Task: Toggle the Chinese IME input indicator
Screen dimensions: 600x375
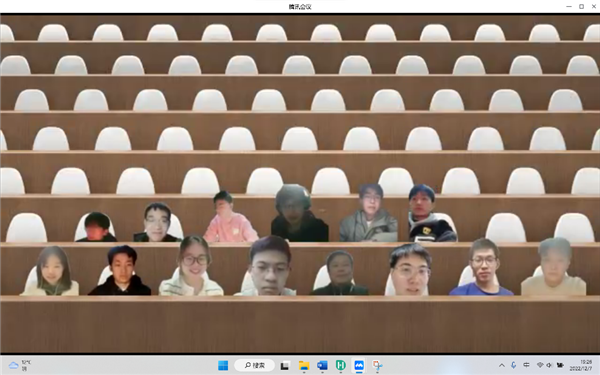Action: click(x=526, y=365)
